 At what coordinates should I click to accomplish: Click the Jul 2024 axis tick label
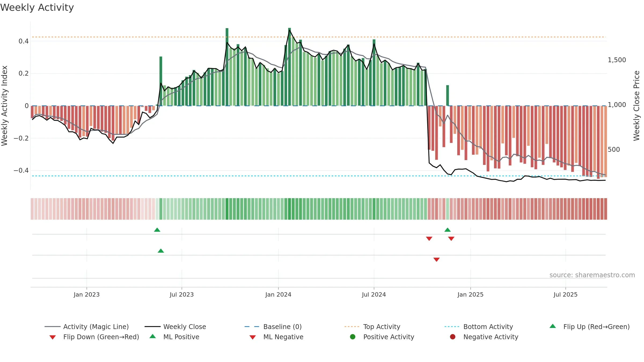pos(374,295)
